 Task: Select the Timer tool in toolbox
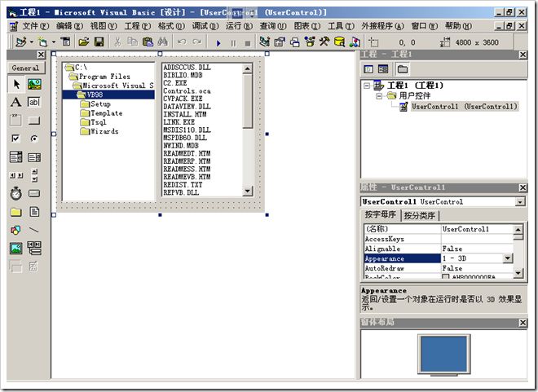[x=15, y=194]
